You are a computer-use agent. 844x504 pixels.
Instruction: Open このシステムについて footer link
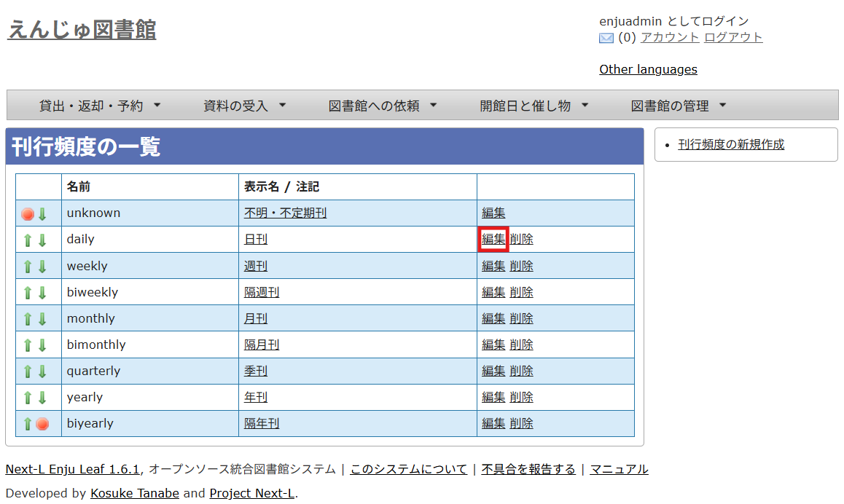click(409, 469)
